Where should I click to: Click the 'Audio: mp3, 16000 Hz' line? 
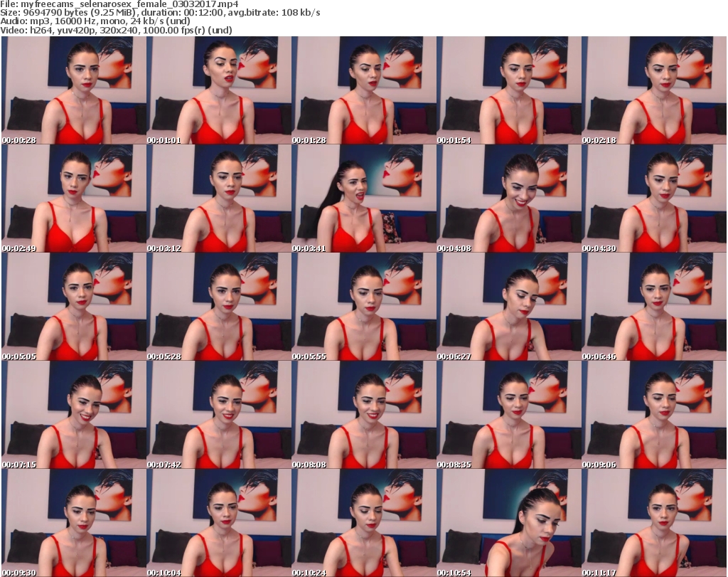(95, 21)
